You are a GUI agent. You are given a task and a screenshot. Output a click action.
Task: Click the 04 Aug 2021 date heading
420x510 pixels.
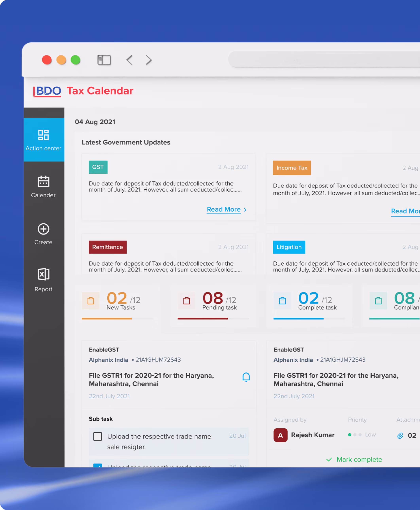pos(95,122)
